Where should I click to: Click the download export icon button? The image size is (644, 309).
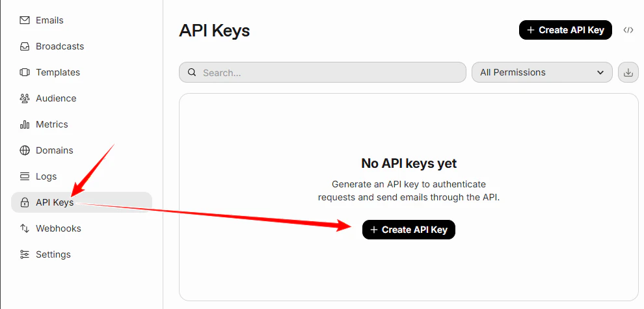628,72
